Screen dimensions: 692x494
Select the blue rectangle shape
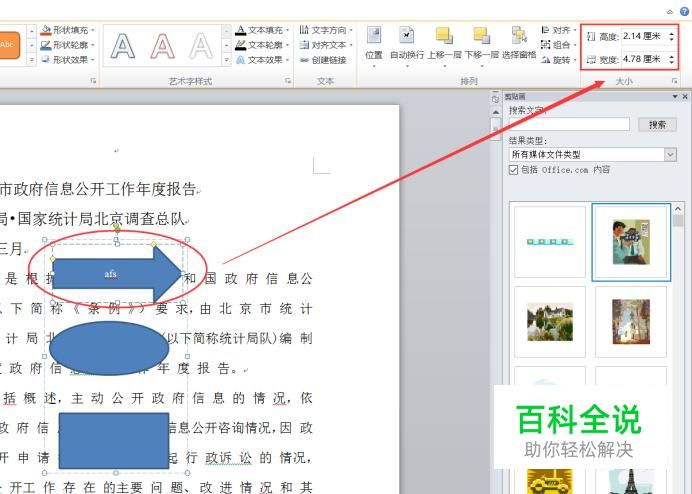point(114,441)
